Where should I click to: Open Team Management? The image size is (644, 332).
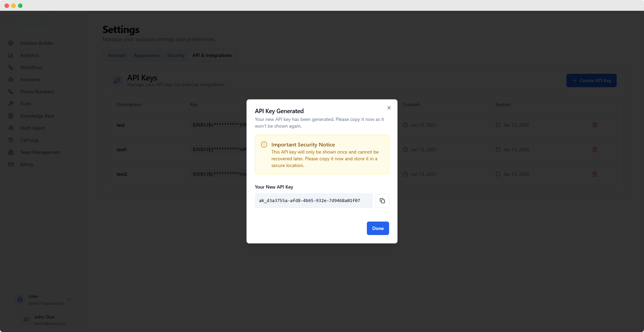tap(39, 152)
